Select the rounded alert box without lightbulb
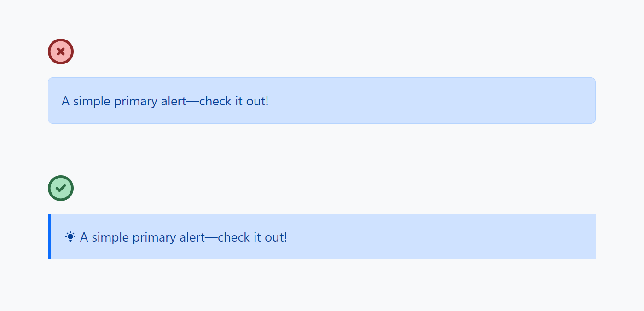Viewport: 644px width, 311px height. coord(321,101)
